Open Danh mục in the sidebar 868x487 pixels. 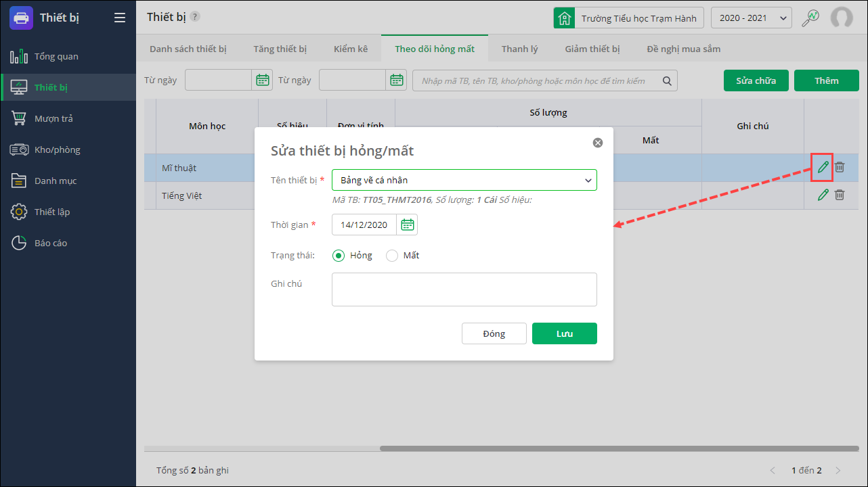68,181
